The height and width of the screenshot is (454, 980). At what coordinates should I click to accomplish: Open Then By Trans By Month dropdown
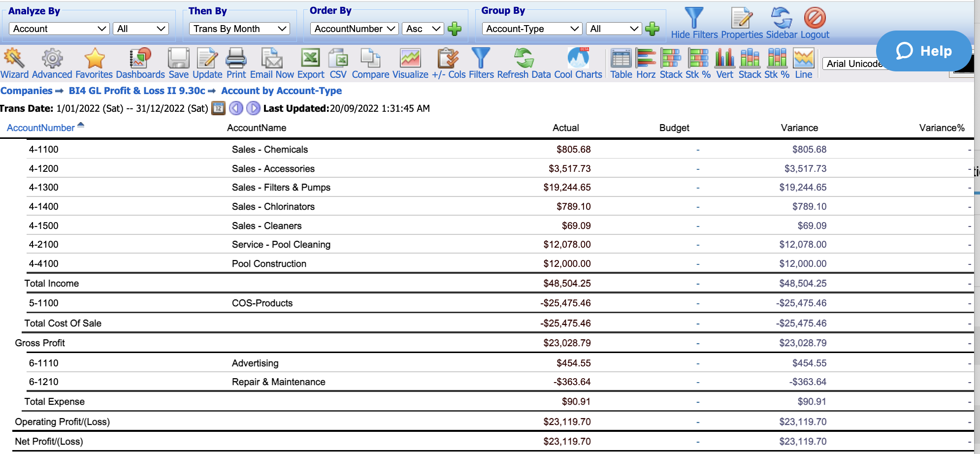point(239,29)
